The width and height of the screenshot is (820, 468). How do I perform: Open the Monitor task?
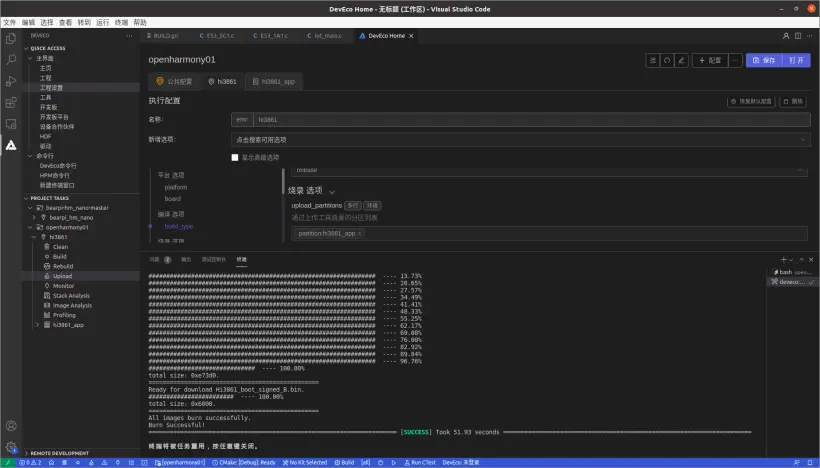point(63,286)
